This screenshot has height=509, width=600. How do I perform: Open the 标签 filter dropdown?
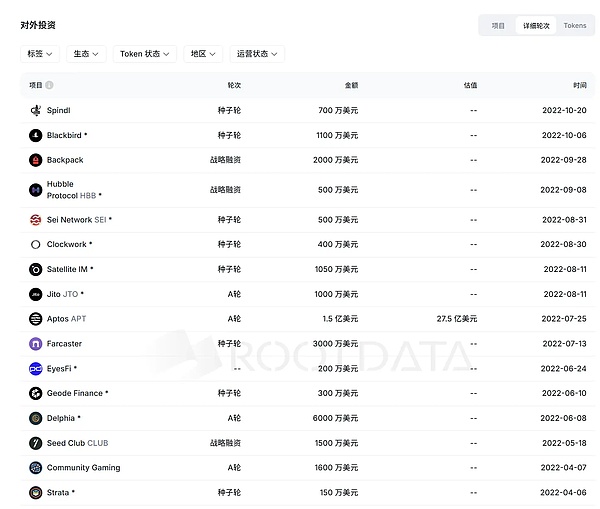coord(40,54)
